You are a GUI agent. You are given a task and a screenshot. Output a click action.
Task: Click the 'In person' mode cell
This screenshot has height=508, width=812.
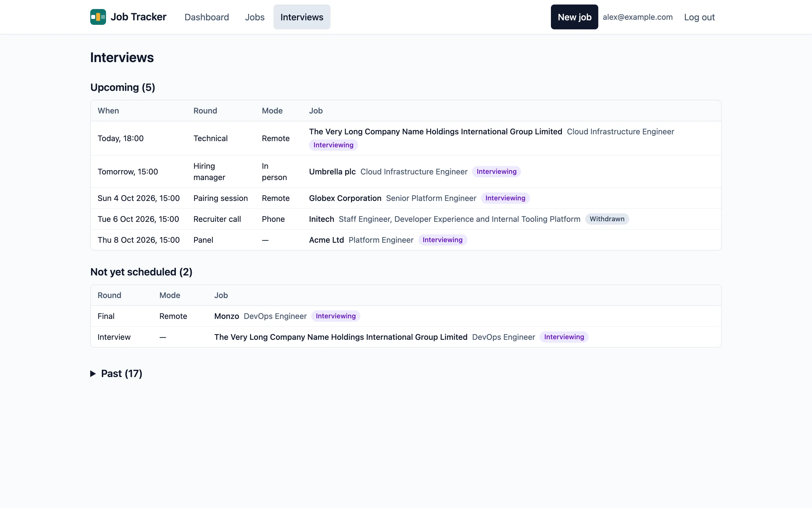point(274,172)
